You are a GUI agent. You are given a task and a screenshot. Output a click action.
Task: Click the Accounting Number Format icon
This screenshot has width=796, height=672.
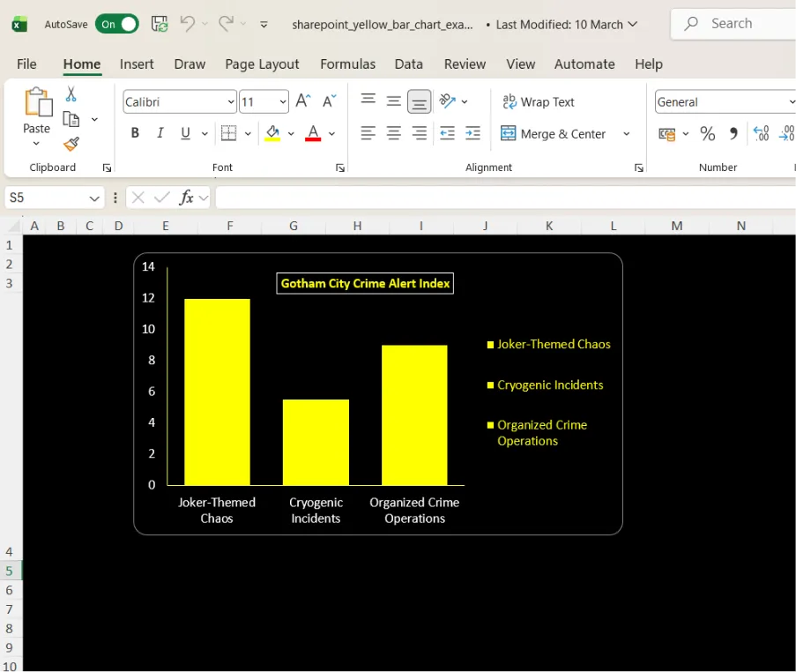point(667,133)
